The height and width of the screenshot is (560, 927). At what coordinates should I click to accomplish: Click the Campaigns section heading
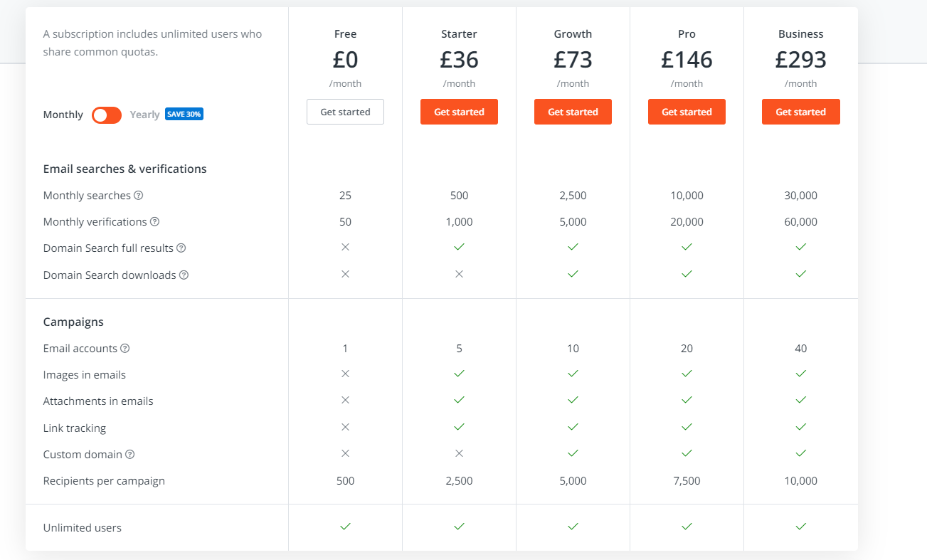[x=73, y=322]
